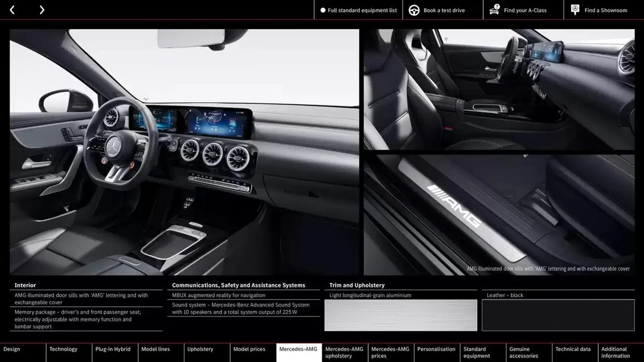Viewport: 644px width, 362px height.
Task: Click the steering wheel icon for test drive
Action: click(x=414, y=10)
